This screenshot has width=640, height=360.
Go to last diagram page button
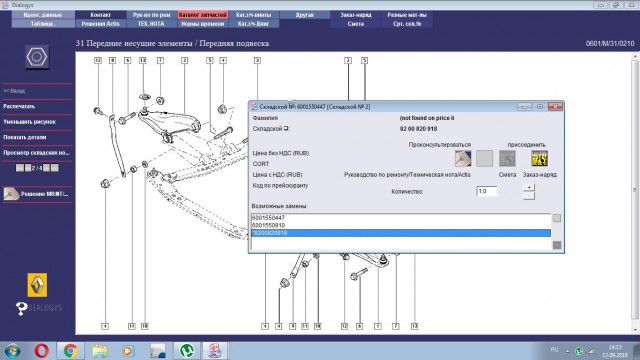pos(55,168)
